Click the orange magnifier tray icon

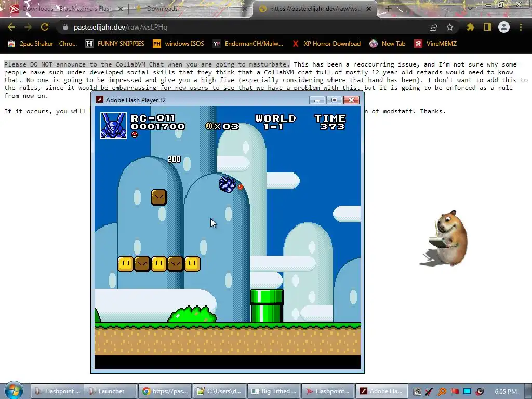[x=442, y=392]
